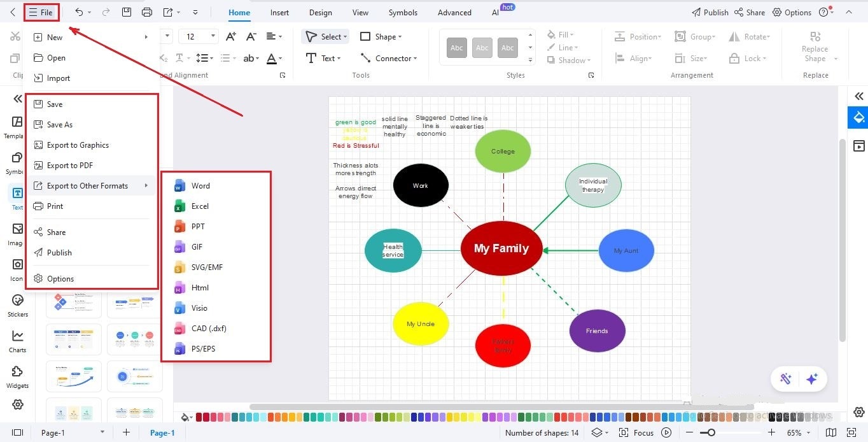Go back with the left chevron icon
The width and height of the screenshot is (868, 442).
[x=12, y=12]
